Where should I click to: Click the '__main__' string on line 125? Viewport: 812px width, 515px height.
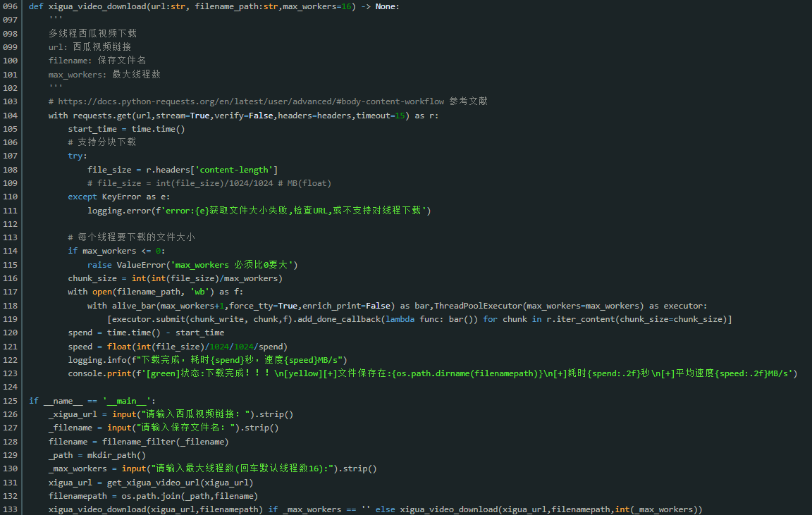coord(126,401)
